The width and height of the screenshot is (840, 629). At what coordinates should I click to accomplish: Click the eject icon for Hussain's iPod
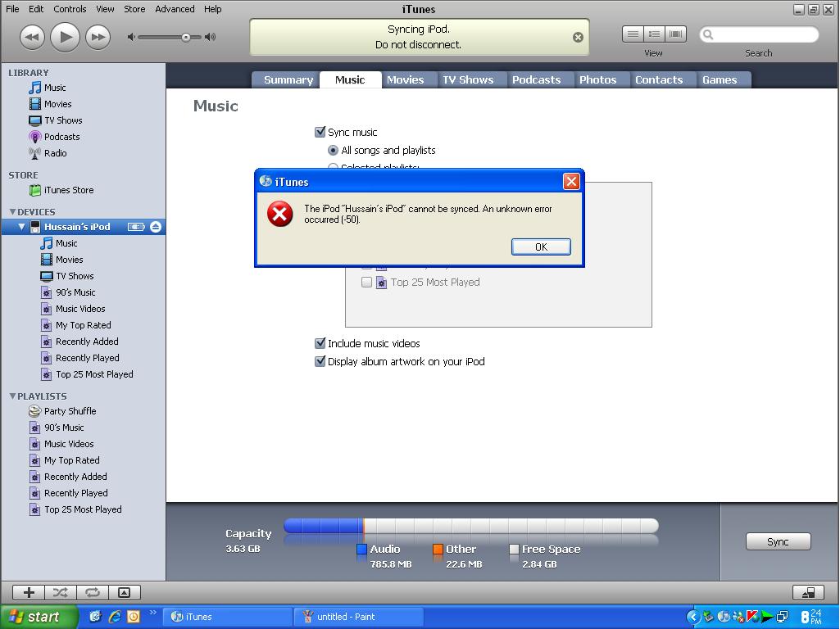pyautogui.click(x=156, y=227)
